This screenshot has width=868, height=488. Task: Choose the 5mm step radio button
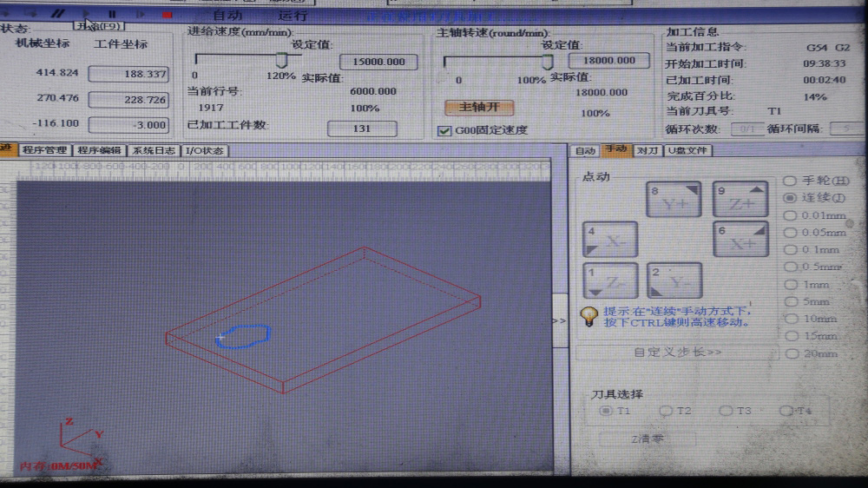pos(792,302)
